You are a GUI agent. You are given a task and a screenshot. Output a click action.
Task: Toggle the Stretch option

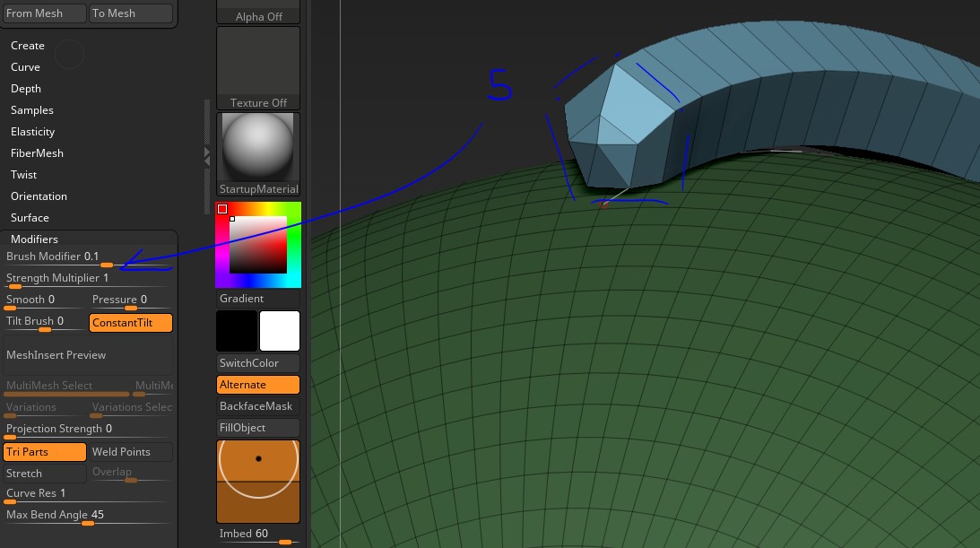(44, 474)
